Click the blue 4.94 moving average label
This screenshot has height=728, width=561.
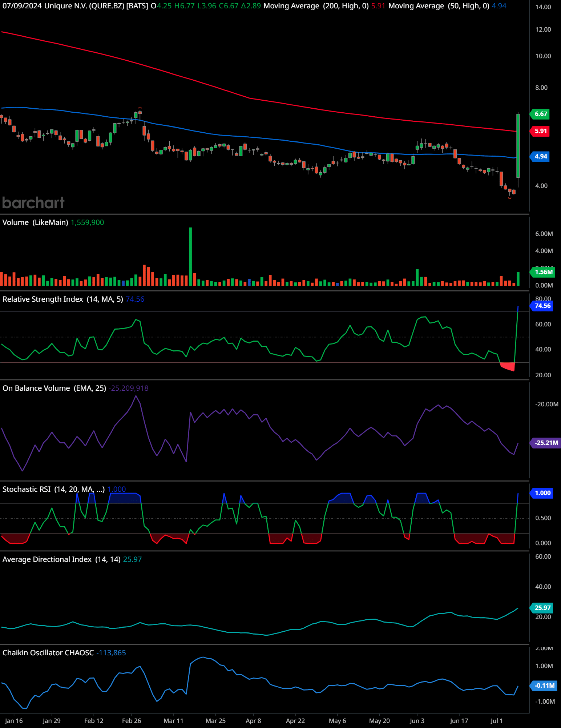click(540, 156)
